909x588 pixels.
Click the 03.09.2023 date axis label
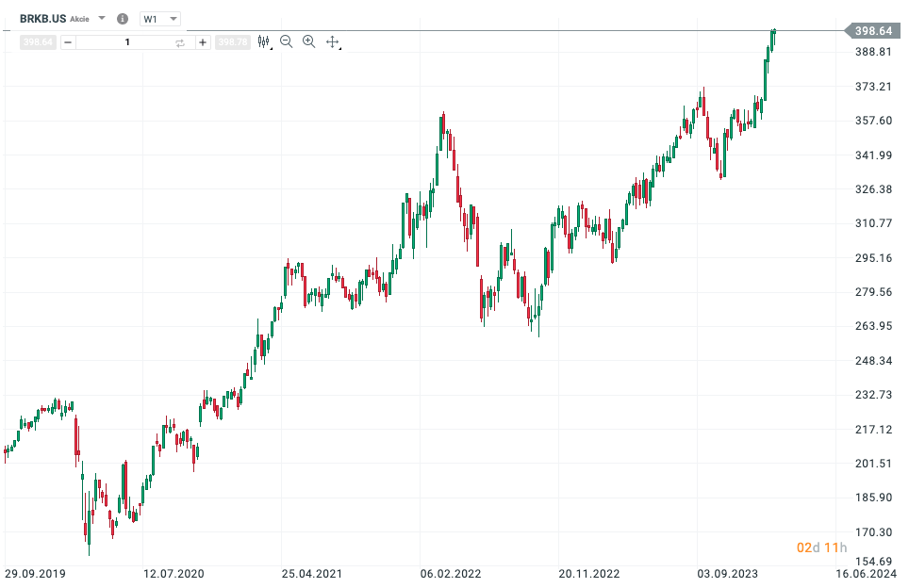727,574
